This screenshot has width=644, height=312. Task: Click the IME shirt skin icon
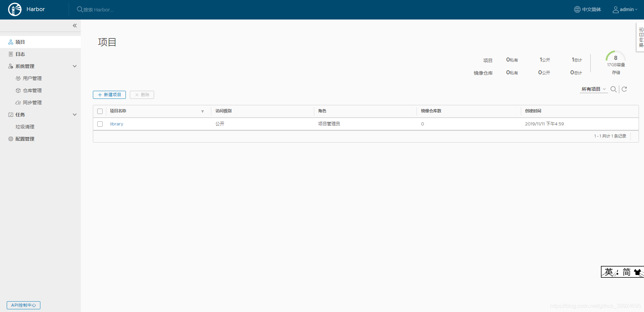click(638, 272)
